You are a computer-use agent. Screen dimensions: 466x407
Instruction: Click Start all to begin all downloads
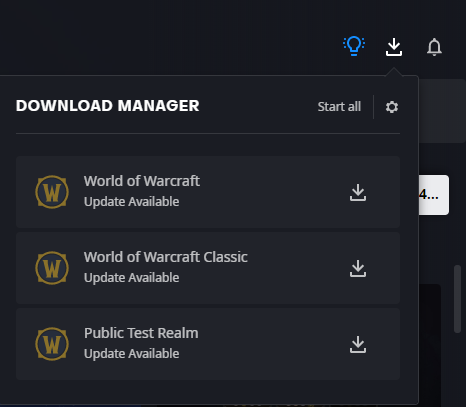[339, 107]
